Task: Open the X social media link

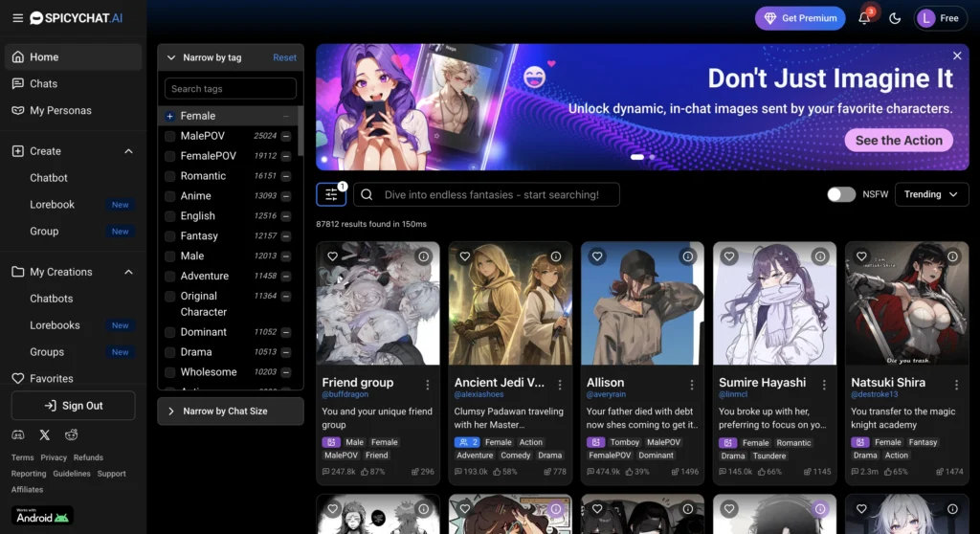Action: [45, 435]
